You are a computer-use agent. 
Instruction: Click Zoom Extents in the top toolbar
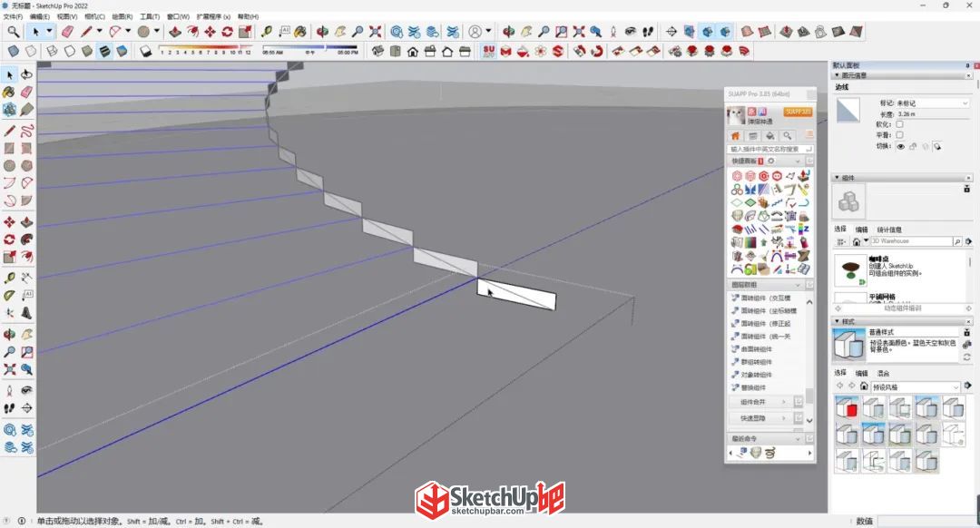(375, 31)
